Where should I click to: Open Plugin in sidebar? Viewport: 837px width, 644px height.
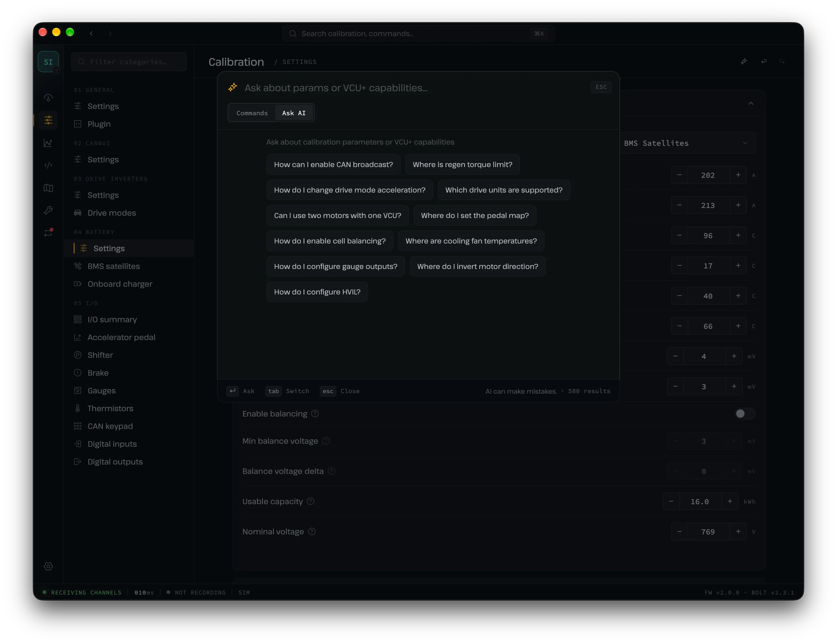click(x=129, y=124)
